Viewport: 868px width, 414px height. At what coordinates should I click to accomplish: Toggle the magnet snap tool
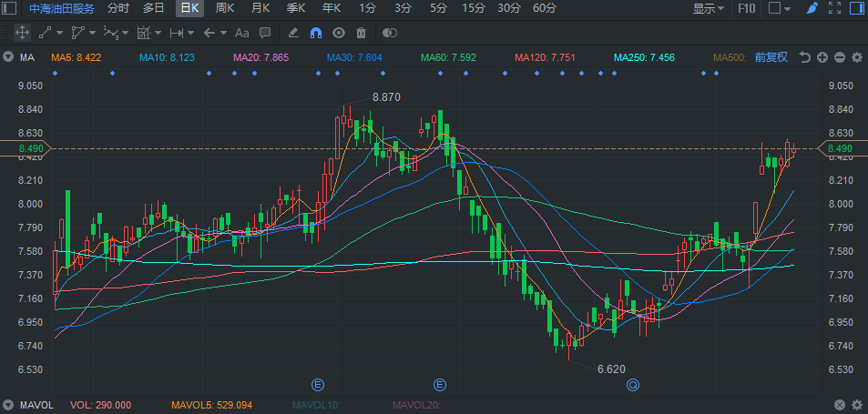(316, 33)
